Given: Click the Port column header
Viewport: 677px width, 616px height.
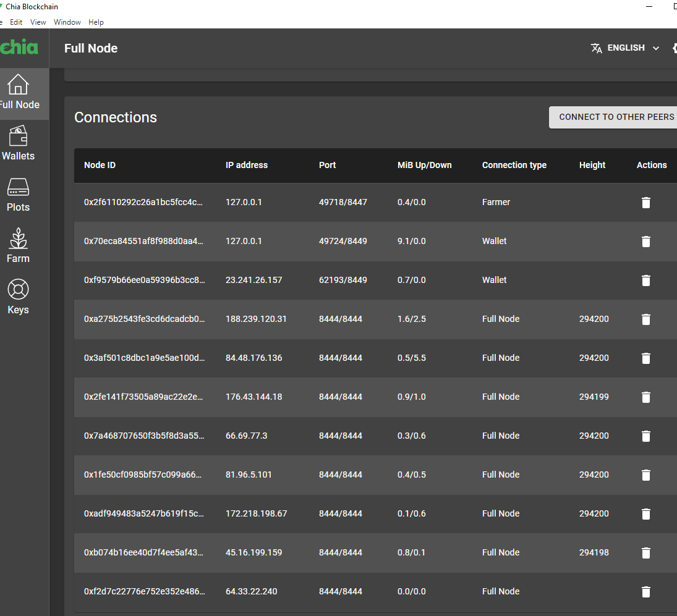Looking at the screenshot, I should pyautogui.click(x=327, y=165).
